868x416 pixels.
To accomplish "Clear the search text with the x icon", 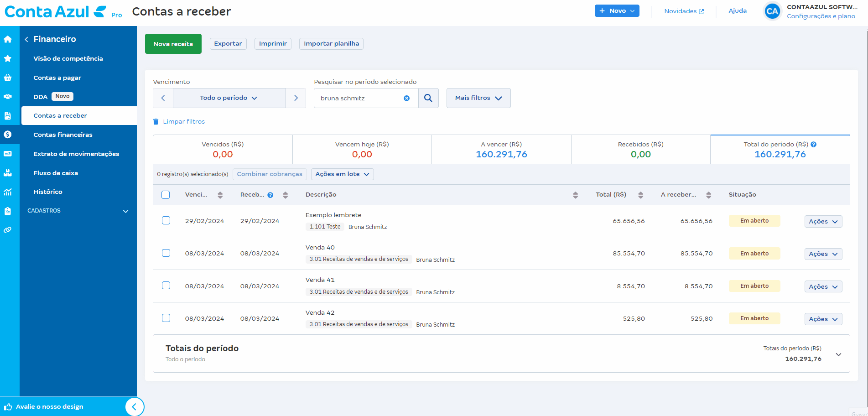I will click(x=406, y=98).
